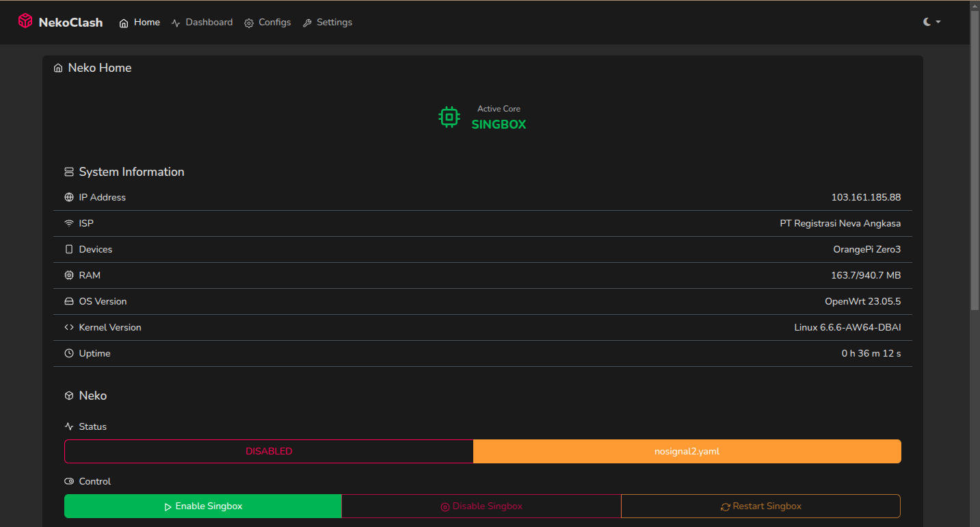This screenshot has width=980, height=527.
Task: Click the globe icon beside IP Address
Action: point(69,197)
